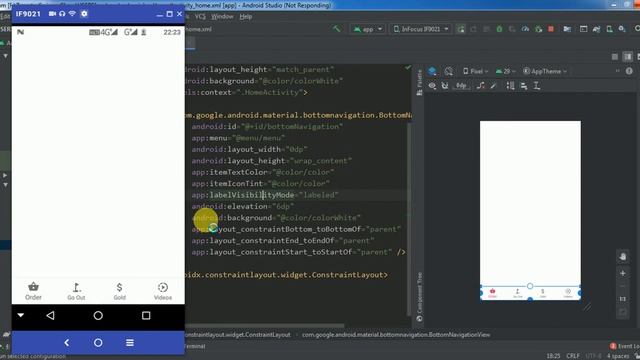Tap the phone's back triangle navigation button
Image resolution: width=640 pixels, height=360 pixels.
50,316
